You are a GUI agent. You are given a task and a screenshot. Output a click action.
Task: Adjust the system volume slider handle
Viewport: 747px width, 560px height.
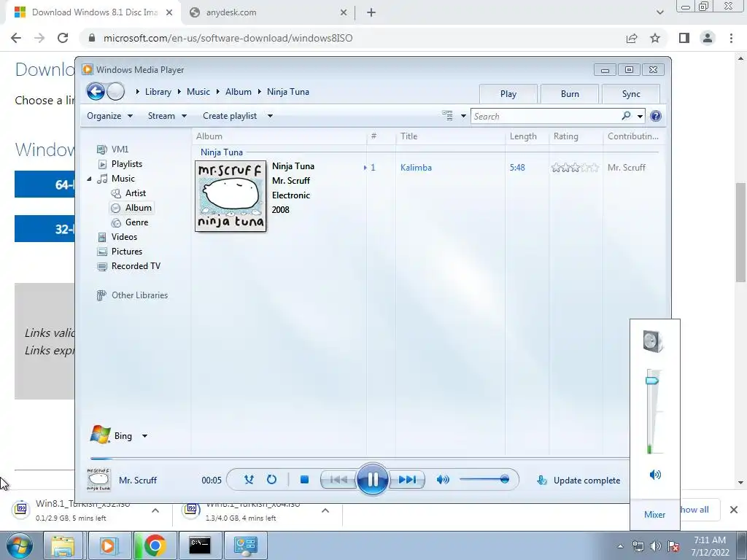pos(652,381)
